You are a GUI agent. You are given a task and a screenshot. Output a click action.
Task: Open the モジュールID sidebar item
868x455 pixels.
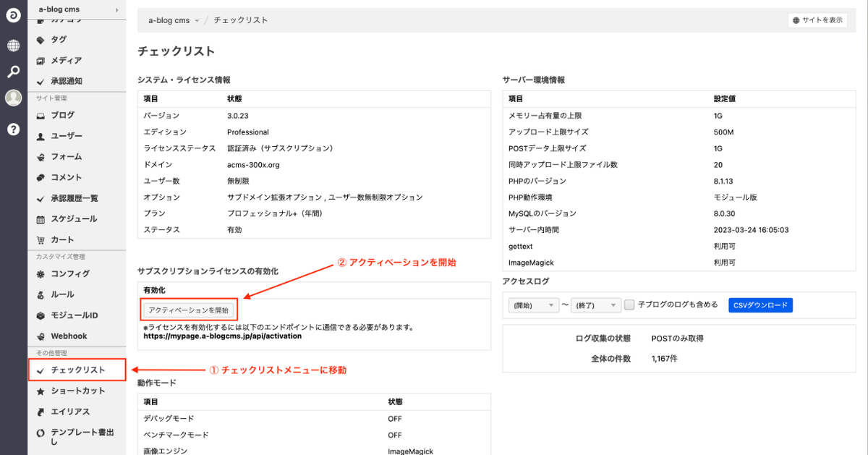74,315
